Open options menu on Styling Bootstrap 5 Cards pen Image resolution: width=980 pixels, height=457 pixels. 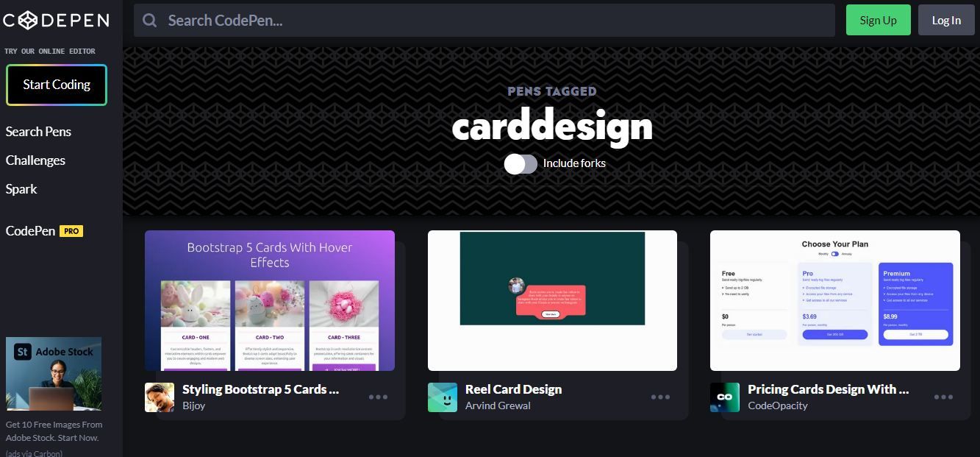[x=378, y=397]
